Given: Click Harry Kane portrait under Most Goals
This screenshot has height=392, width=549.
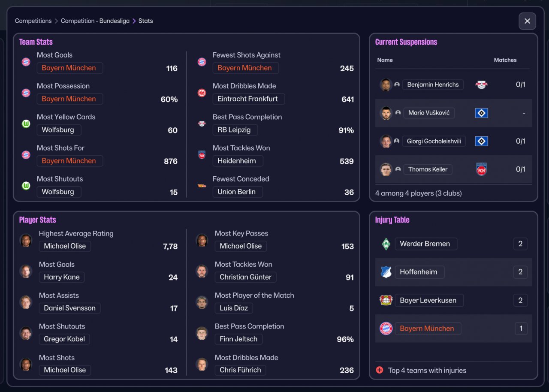Looking at the screenshot, I should (x=26, y=271).
